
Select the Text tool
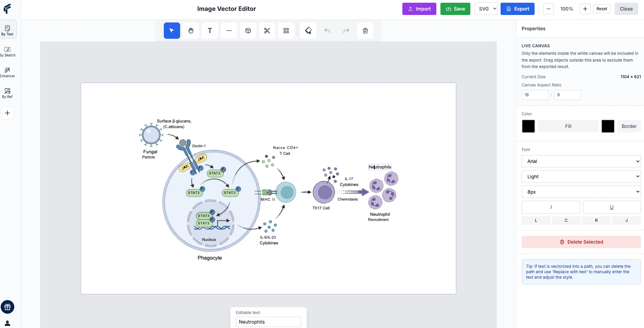coord(210,31)
